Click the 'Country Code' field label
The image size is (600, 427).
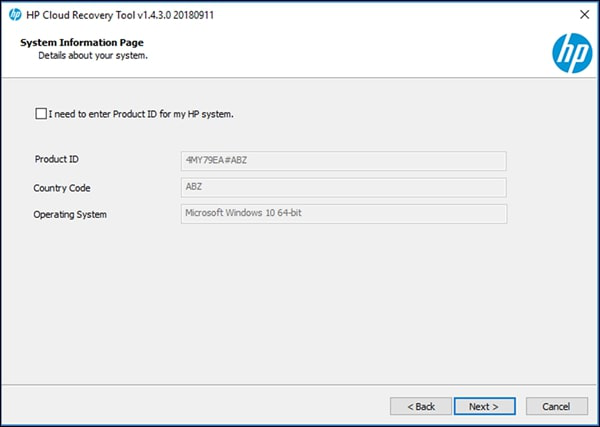[x=62, y=188]
